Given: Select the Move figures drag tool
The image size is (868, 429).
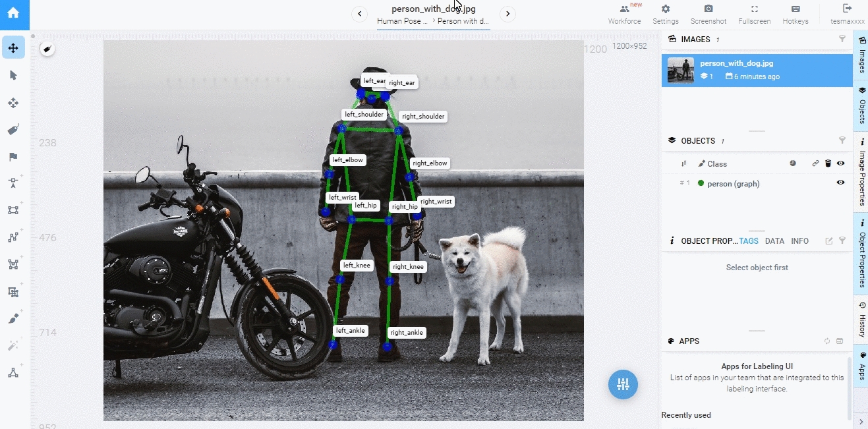Looking at the screenshot, I should [13, 103].
